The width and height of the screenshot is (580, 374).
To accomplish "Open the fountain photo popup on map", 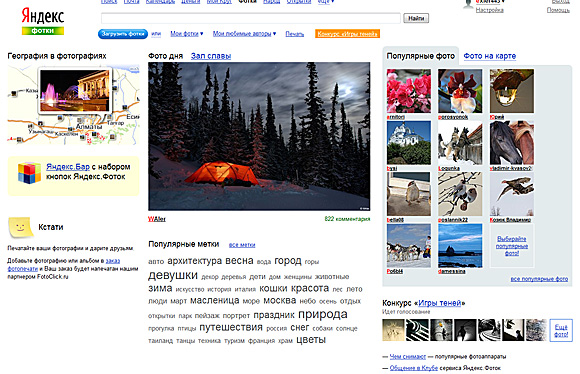I will pyautogui.click(x=74, y=90).
